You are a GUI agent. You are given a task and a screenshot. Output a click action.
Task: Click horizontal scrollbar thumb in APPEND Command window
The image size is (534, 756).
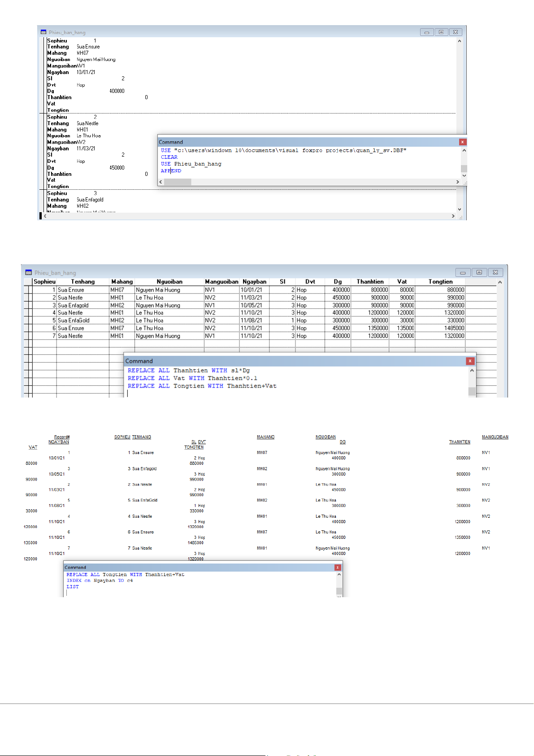(178, 182)
